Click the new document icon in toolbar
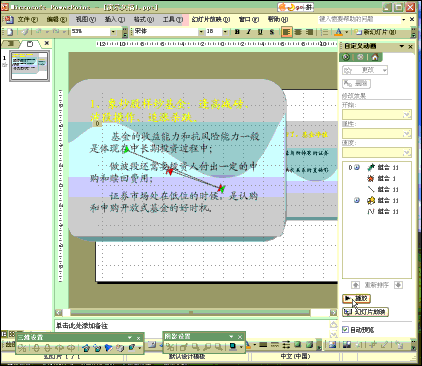The height and width of the screenshot is (366, 422). point(10,32)
